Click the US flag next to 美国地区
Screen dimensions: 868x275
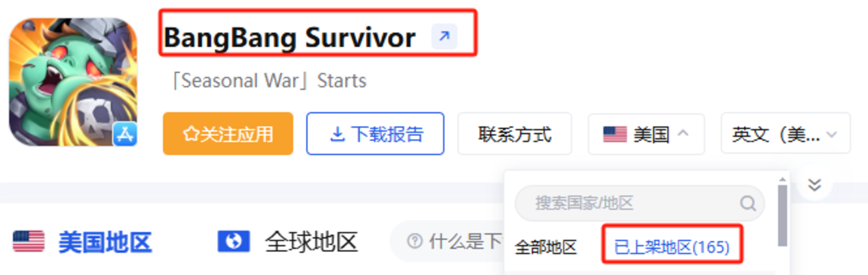pos(29,241)
